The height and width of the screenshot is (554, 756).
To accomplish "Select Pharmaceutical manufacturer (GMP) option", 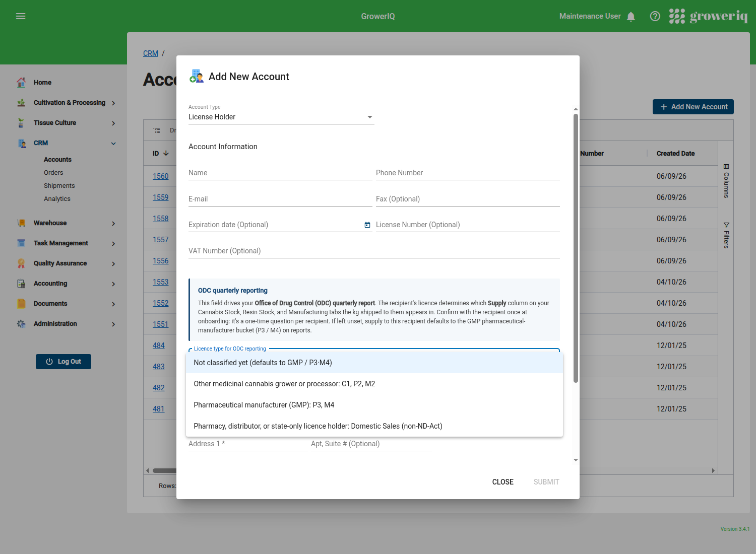I will (x=374, y=405).
